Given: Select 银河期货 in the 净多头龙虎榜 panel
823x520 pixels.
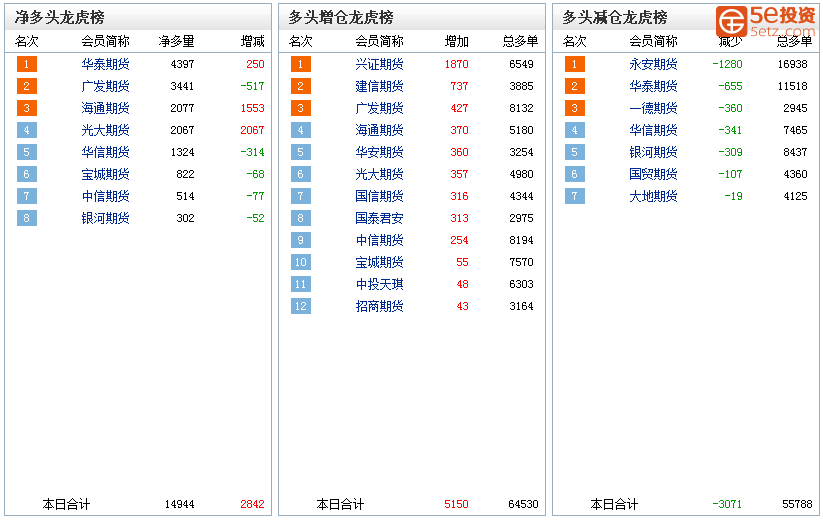Looking at the screenshot, I should coord(105,218).
